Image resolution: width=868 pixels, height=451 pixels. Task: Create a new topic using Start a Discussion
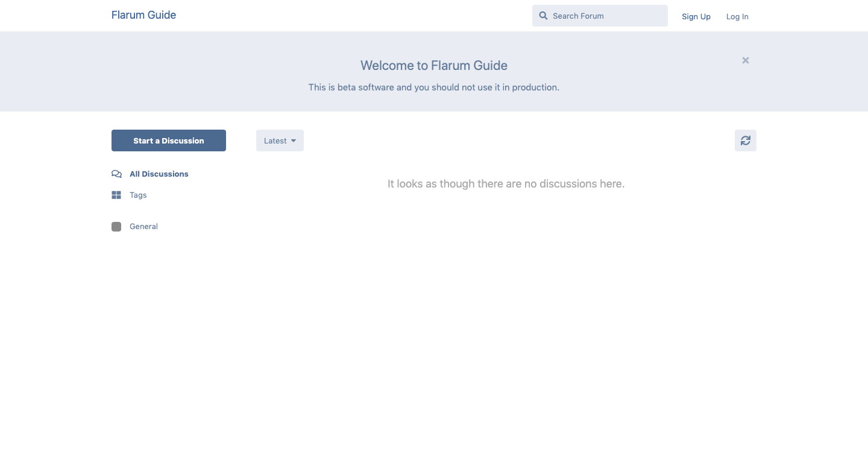coord(168,140)
